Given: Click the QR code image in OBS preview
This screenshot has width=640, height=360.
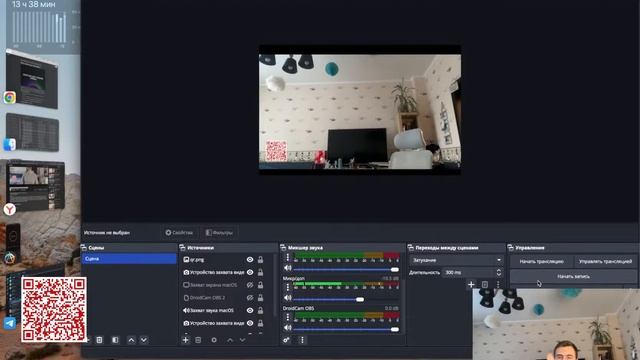Looking at the screenshot, I should click(x=276, y=151).
